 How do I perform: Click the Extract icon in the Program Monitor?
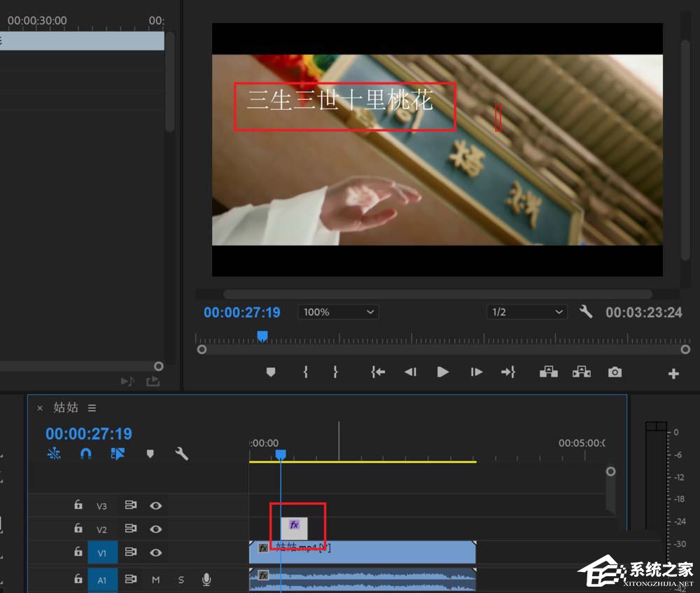click(x=582, y=372)
